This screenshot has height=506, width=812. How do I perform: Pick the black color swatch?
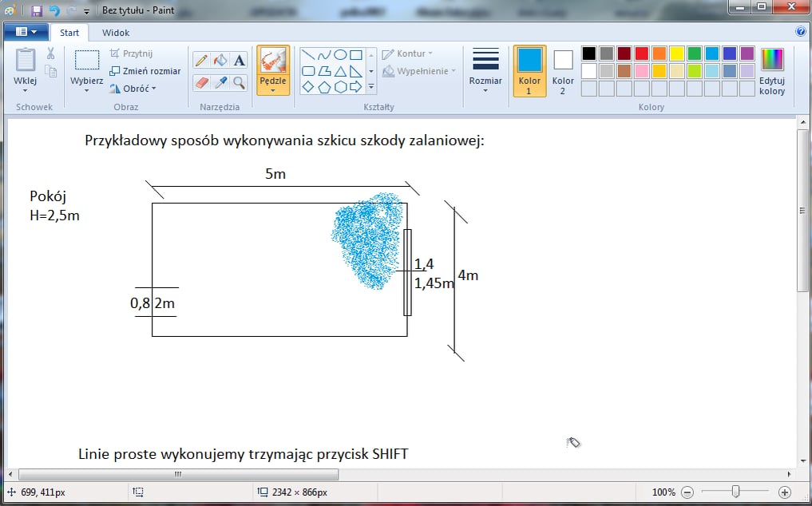coord(588,53)
